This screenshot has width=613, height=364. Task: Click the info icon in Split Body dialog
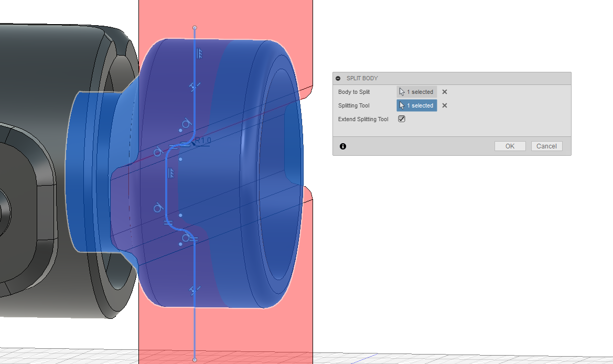click(x=342, y=146)
